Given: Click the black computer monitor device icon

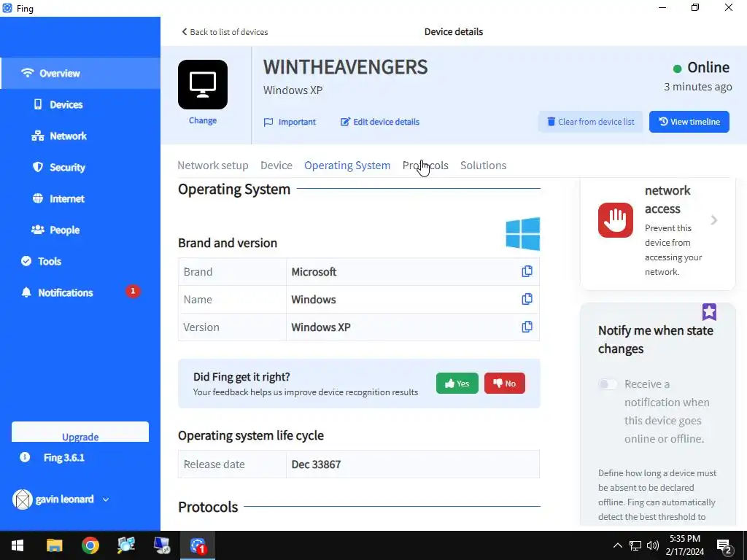Looking at the screenshot, I should (203, 85).
